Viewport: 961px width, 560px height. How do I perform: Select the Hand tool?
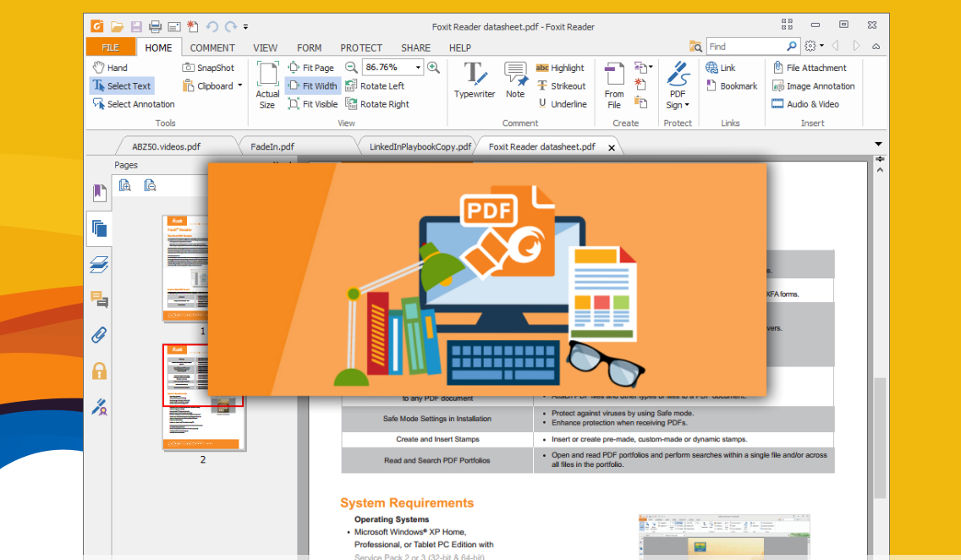pyautogui.click(x=110, y=68)
